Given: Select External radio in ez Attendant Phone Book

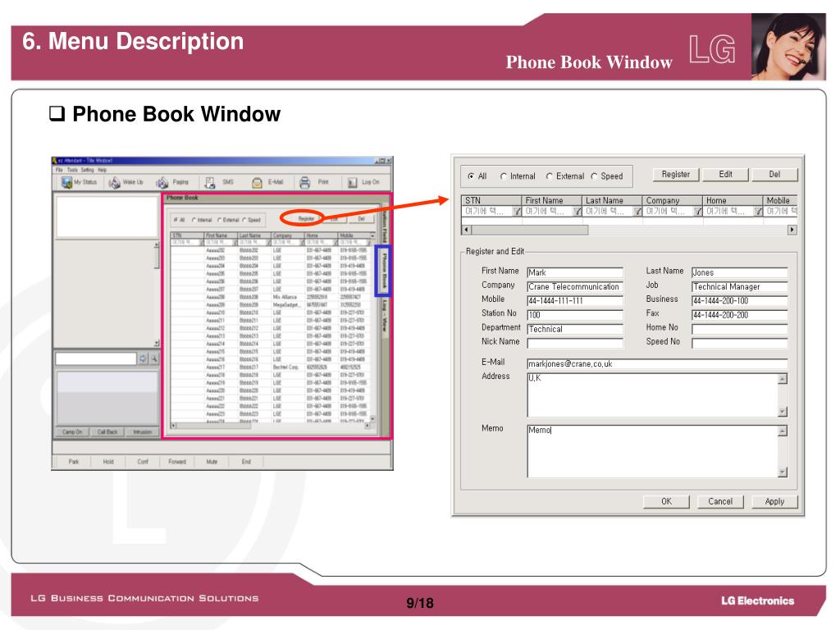Looking at the screenshot, I should pos(220,220).
